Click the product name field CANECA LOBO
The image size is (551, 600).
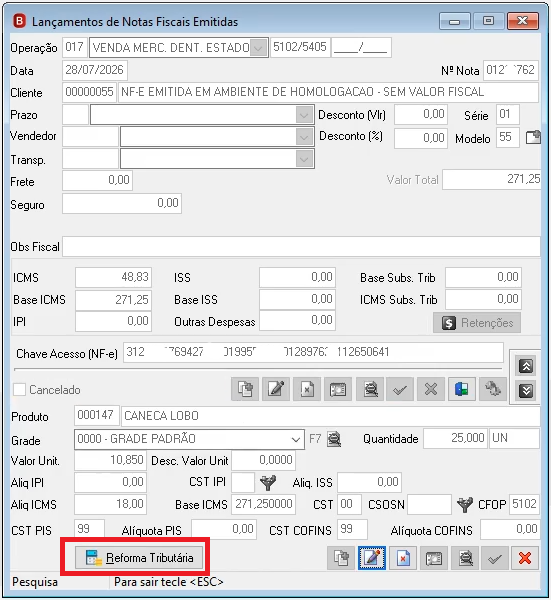pyautogui.click(x=331, y=416)
